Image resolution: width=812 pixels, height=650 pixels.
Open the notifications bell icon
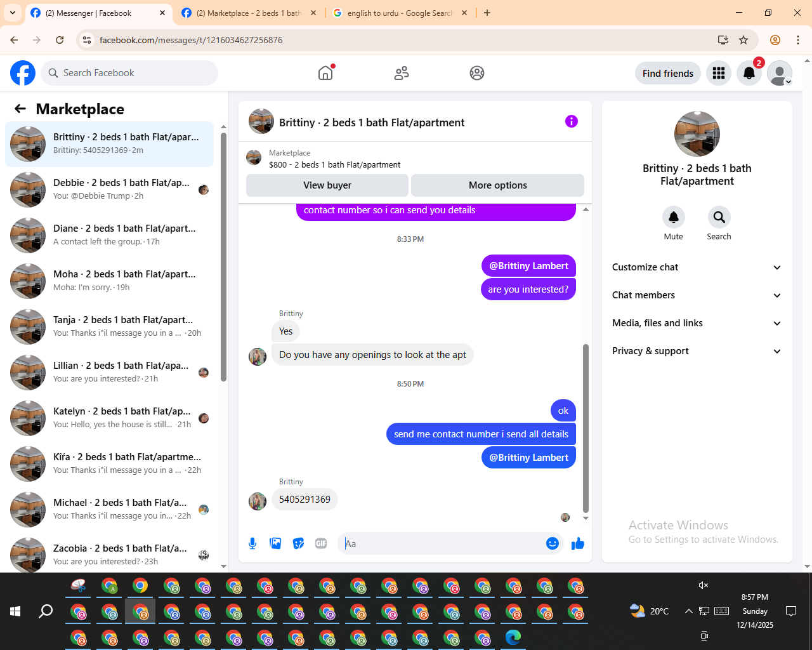point(749,73)
